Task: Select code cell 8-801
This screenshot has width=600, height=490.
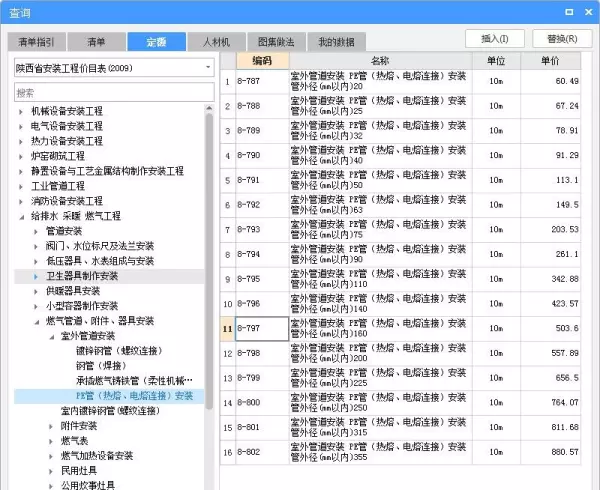Action: pyautogui.click(x=262, y=427)
